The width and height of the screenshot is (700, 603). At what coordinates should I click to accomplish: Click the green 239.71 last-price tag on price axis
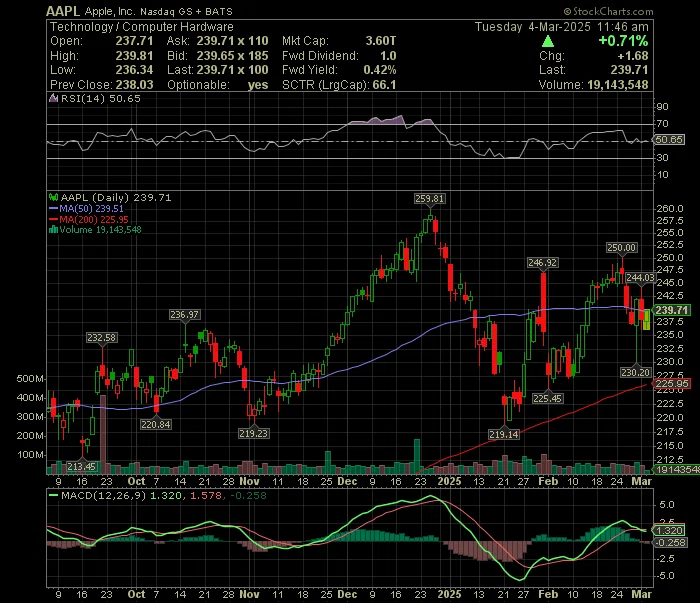pos(671,310)
